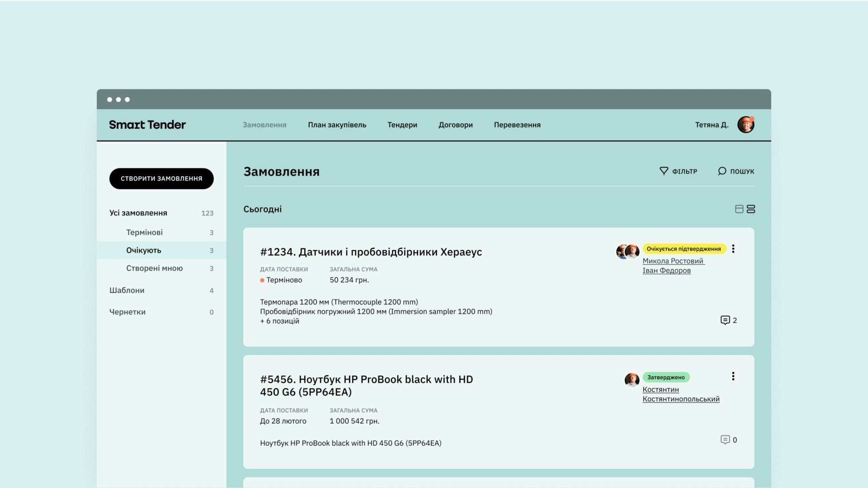Select Шаблони in the sidebar
Image resolution: width=868 pixels, height=488 pixels.
click(x=127, y=290)
